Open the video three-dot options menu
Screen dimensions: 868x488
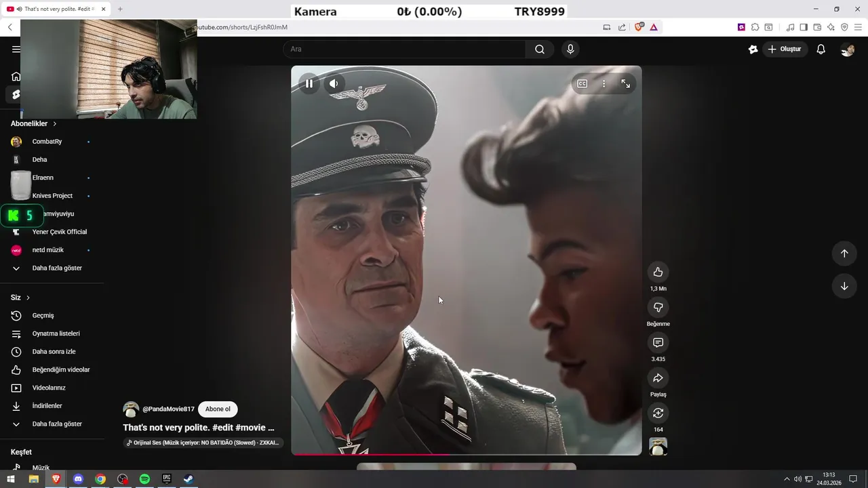604,83
